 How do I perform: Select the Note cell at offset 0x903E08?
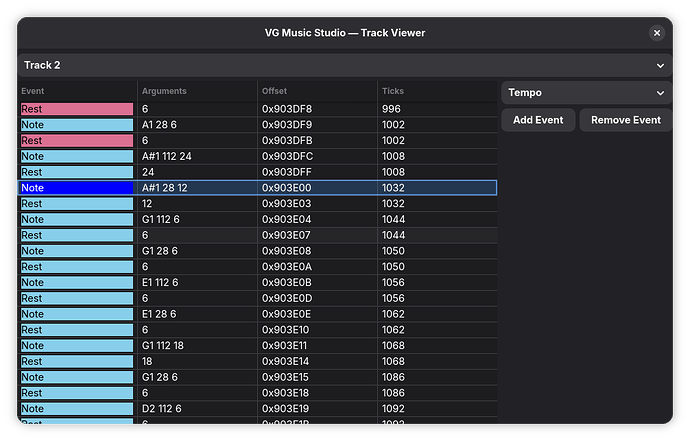tap(77, 251)
